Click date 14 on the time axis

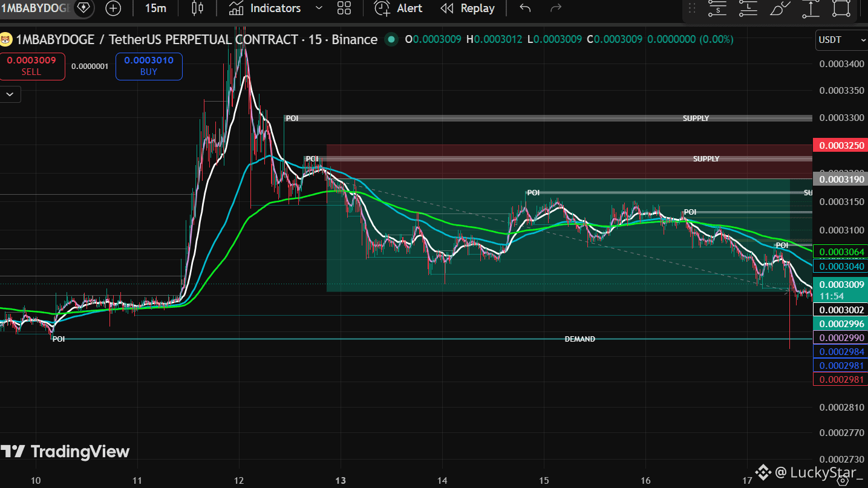click(442, 480)
